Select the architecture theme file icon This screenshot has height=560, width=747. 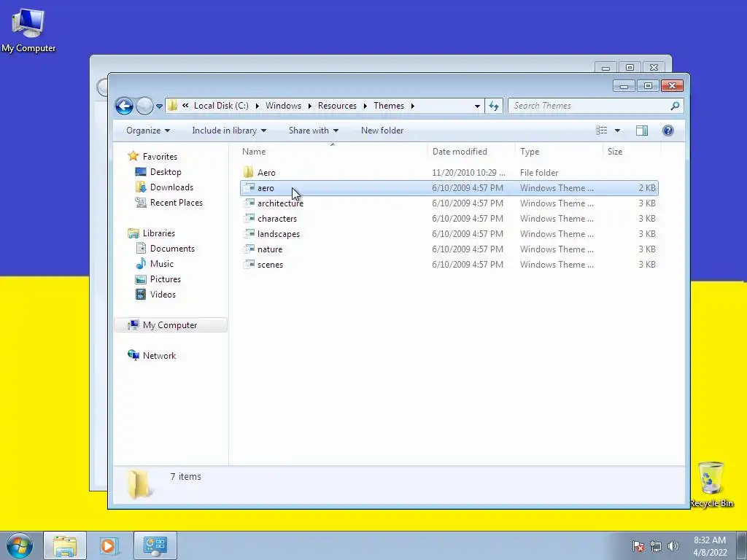pyautogui.click(x=248, y=203)
